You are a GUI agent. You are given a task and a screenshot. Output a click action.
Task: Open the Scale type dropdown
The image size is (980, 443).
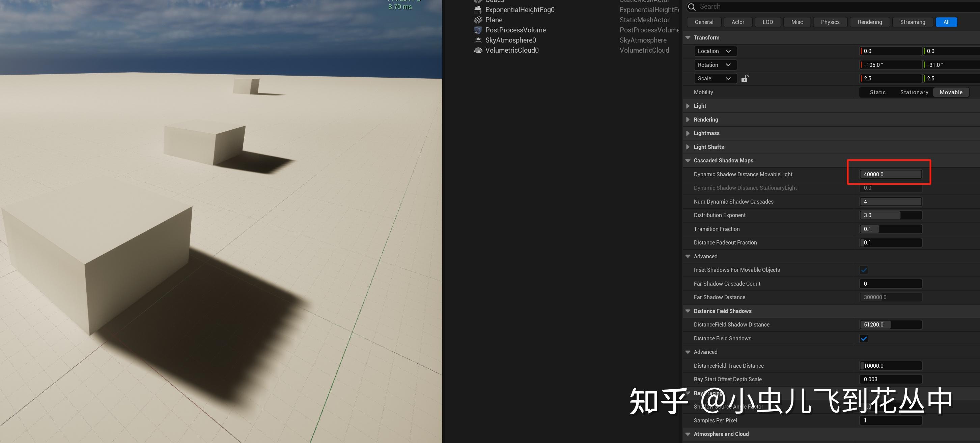(x=715, y=78)
